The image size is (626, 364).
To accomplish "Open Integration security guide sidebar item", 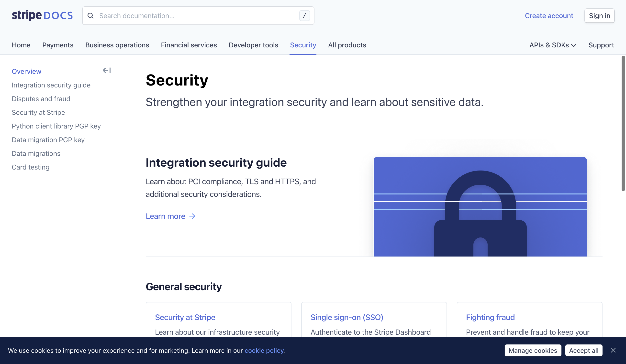I will pos(51,85).
